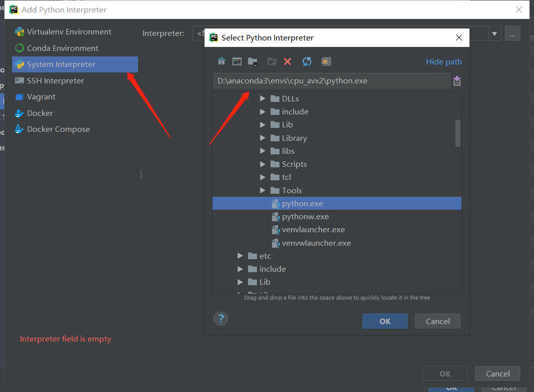534x392 pixels.
Task: Select venvlauncher.exe file
Action: 337,230
